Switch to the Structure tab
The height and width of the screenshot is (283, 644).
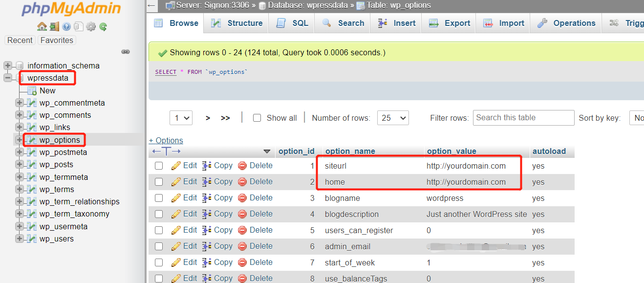(x=236, y=23)
